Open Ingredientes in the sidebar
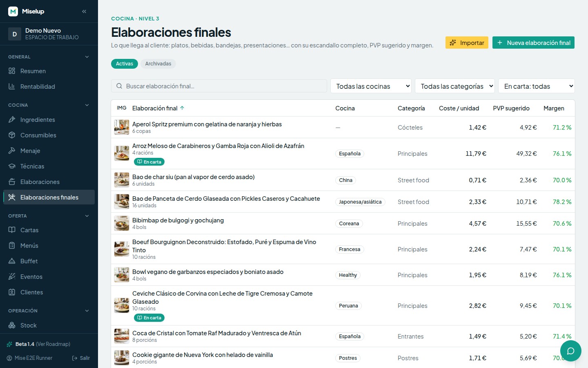588x368 pixels. [x=49, y=119]
